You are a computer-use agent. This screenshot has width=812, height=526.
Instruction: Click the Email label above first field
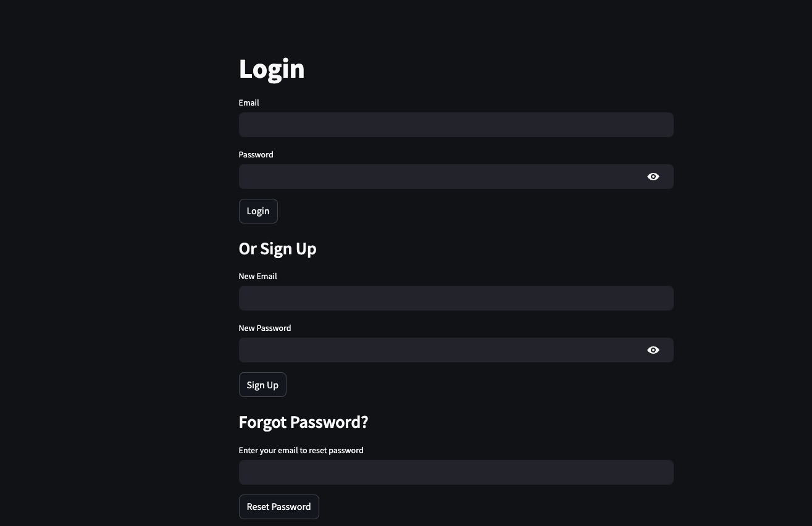coord(249,102)
